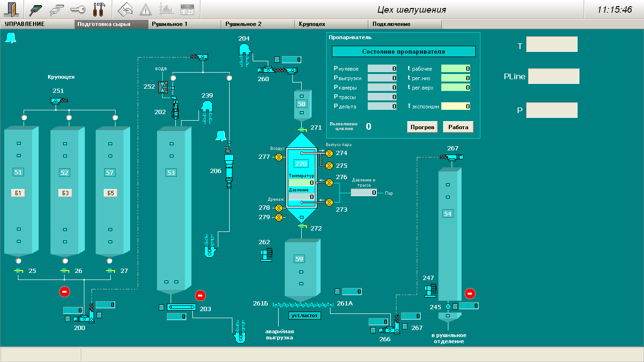Switch to the Рушильное 1 tab
The width and height of the screenshot is (644, 362).
[184, 24]
